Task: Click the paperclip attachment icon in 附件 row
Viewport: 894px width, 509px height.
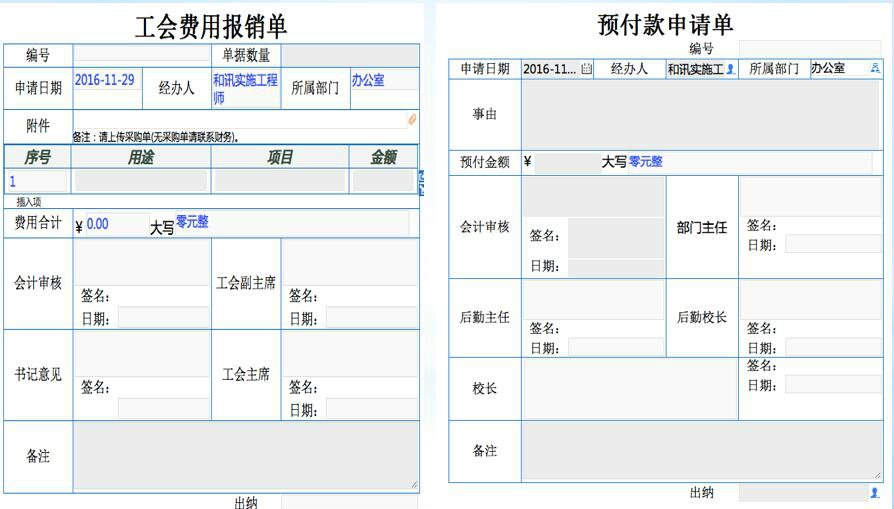Action: click(x=412, y=120)
